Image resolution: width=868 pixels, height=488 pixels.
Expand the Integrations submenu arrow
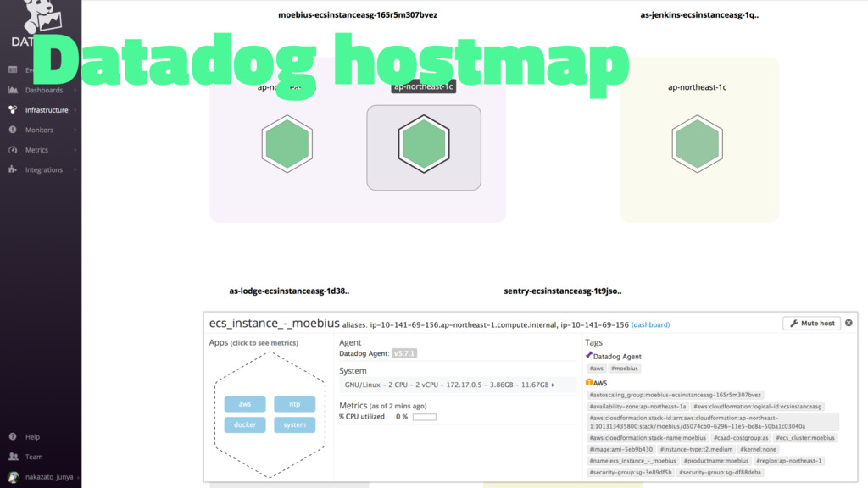pyautogui.click(x=75, y=169)
